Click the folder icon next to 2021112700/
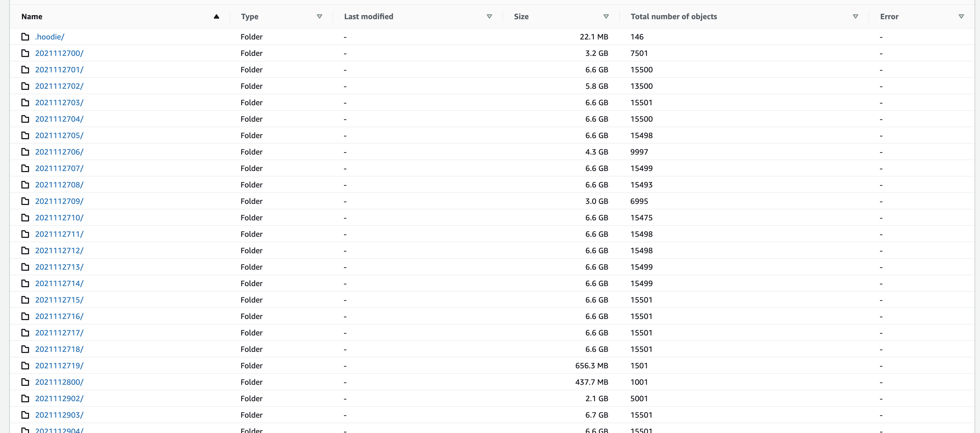The image size is (980, 433). click(25, 53)
